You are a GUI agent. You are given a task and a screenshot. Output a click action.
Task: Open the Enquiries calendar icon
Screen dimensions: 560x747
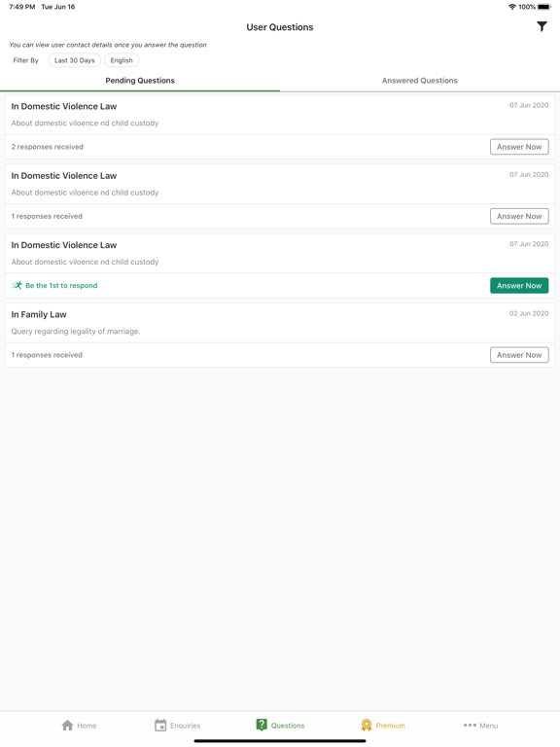[x=160, y=725]
